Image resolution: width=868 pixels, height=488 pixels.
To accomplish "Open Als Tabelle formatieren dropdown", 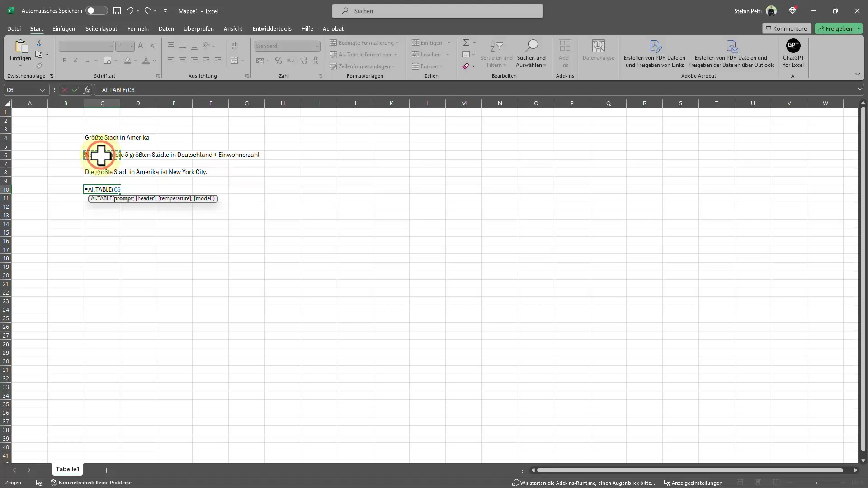I will (363, 55).
